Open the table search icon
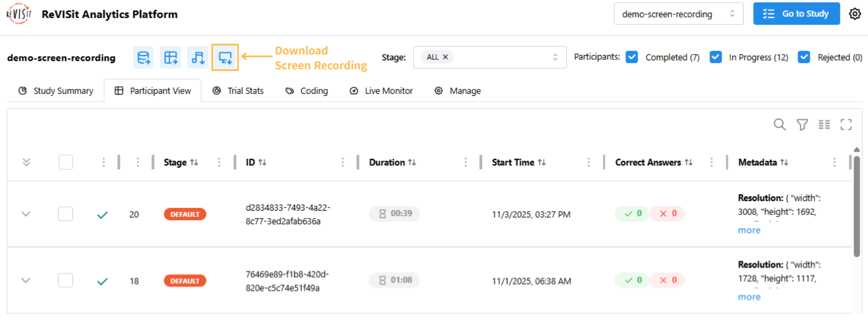 pyautogui.click(x=780, y=124)
